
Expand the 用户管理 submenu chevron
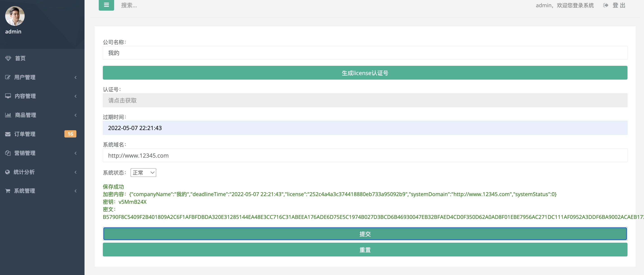click(75, 77)
